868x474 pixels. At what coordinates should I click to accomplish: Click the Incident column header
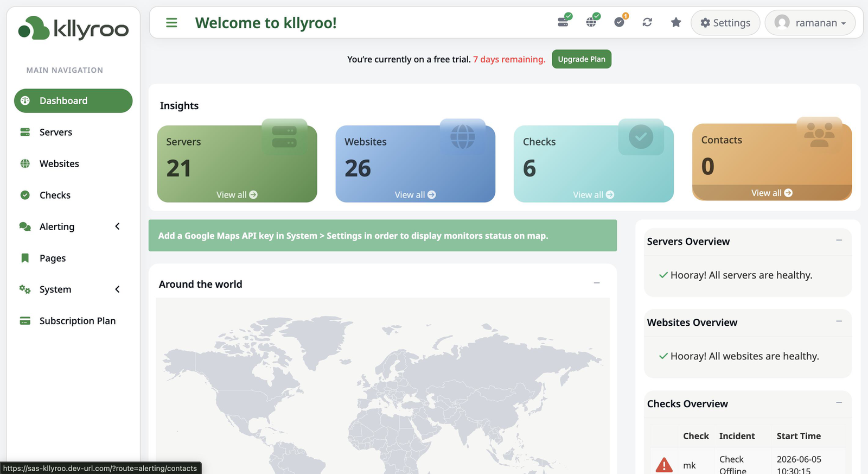click(x=737, y=436)
